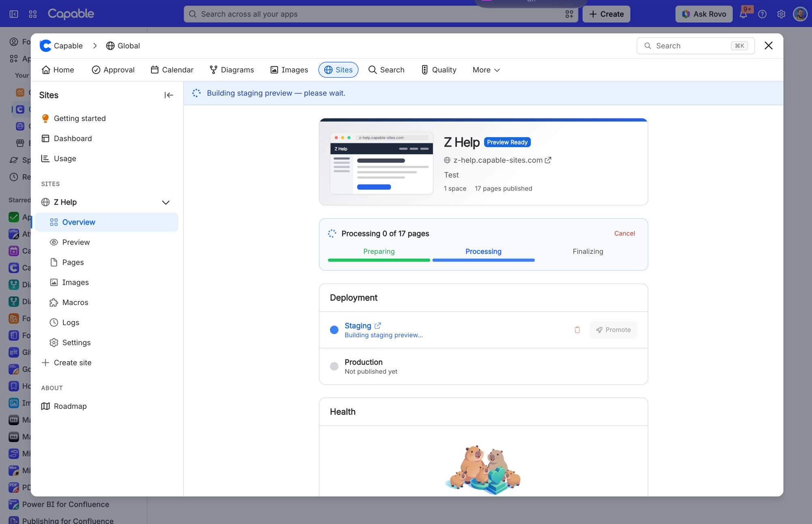The height and width of the screenshot is (524, 812).
Task: Select the Sites tab
Action: pos(338,70)
